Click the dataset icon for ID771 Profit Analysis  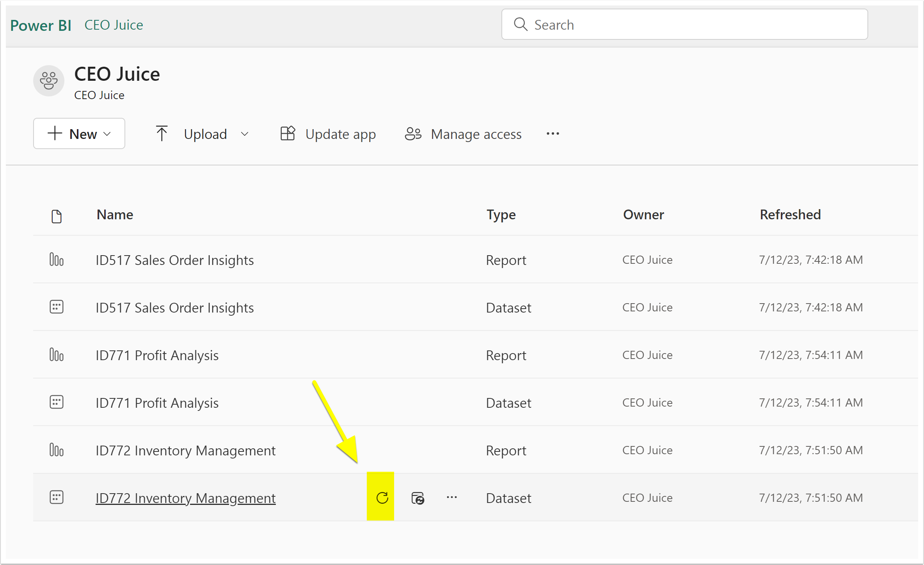coord(57,402)
